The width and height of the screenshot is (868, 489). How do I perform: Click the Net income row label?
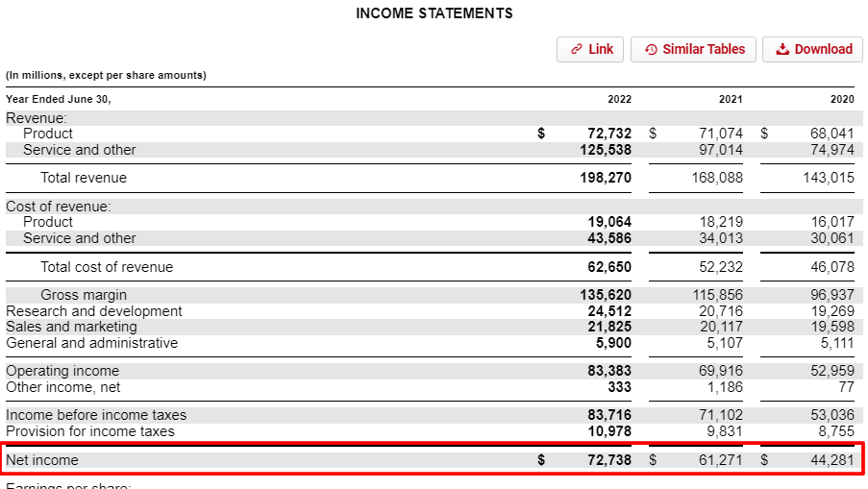(42, 460)
